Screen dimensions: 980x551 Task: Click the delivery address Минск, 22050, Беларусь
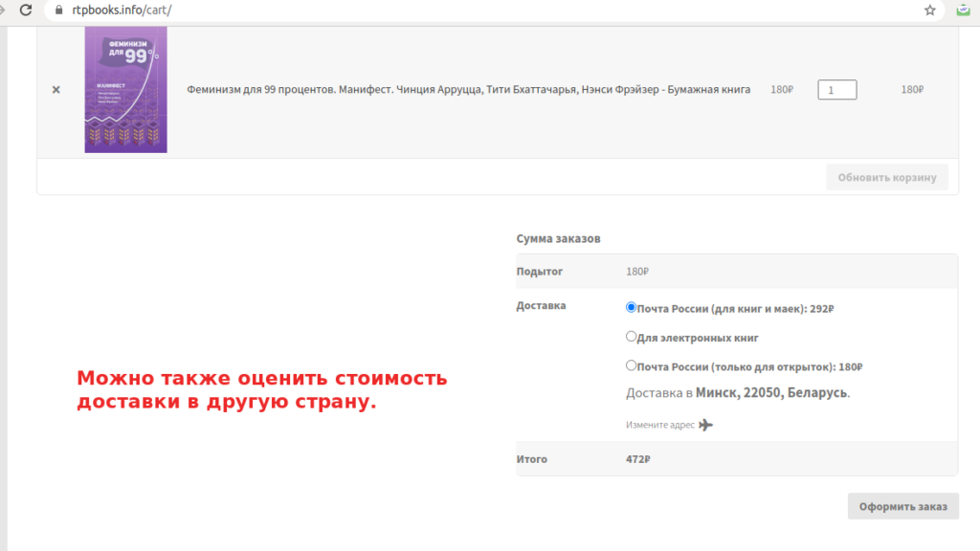coord(771,393)
